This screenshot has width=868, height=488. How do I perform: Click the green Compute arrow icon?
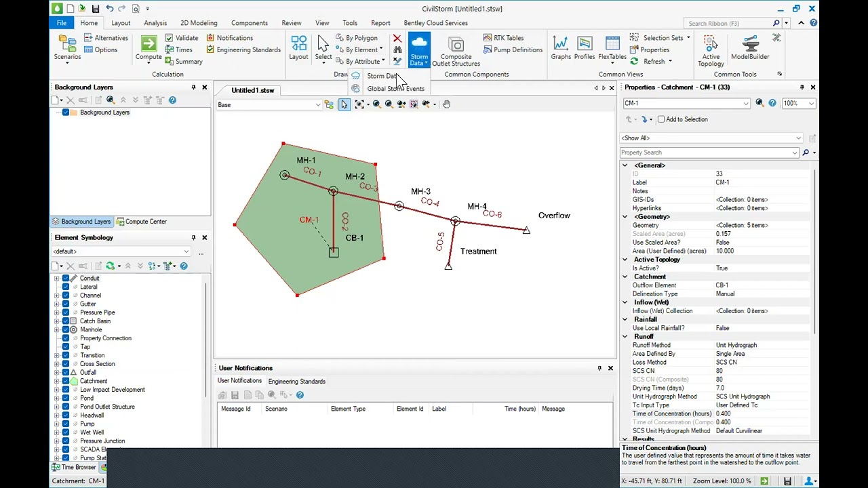149,43
